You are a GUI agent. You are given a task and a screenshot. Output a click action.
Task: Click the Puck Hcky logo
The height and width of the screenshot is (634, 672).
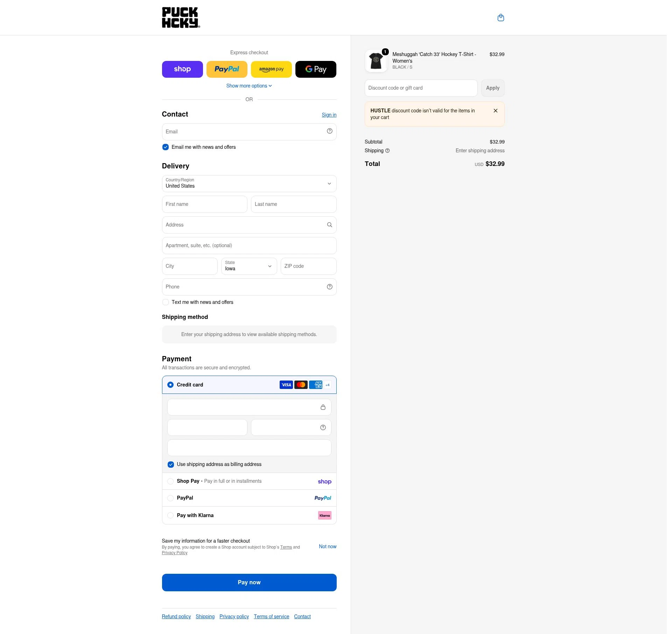point(181,18)
